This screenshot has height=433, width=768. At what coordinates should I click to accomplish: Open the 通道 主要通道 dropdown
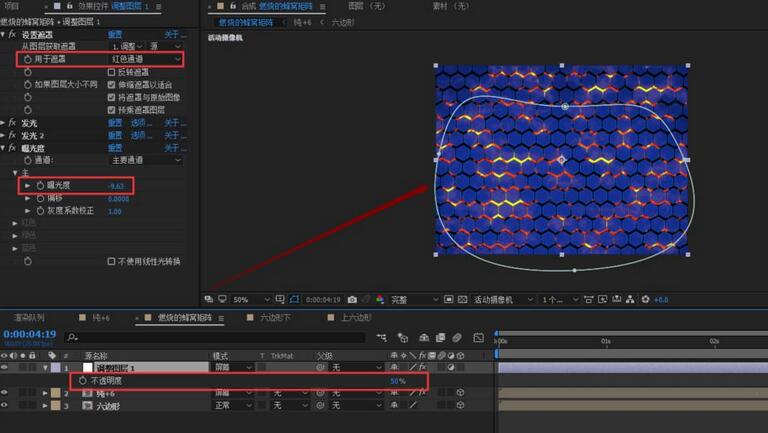click(145, 160)
